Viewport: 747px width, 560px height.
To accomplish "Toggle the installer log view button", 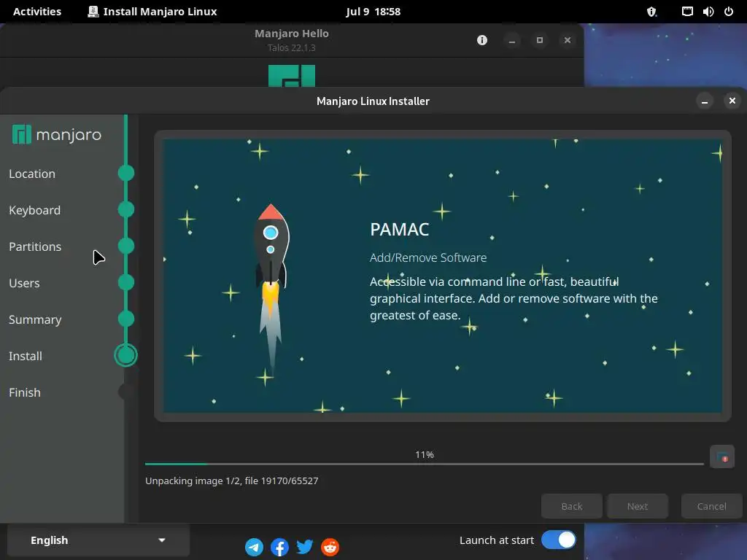I will (x=722, y=457).
